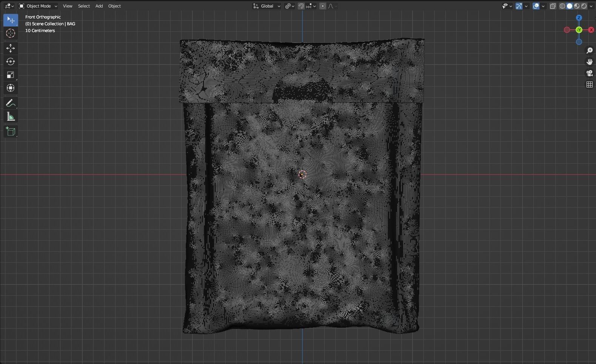Click the X axis on navigation gizmo
Viewport: 596px width, 364px height.
(x=591, y=30)
